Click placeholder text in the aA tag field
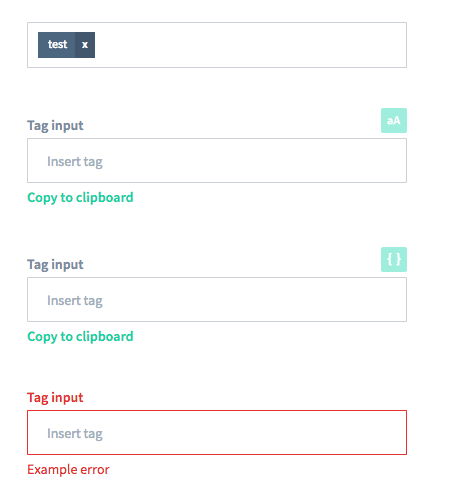Screen dimensions: 453x496 point(75,162)
